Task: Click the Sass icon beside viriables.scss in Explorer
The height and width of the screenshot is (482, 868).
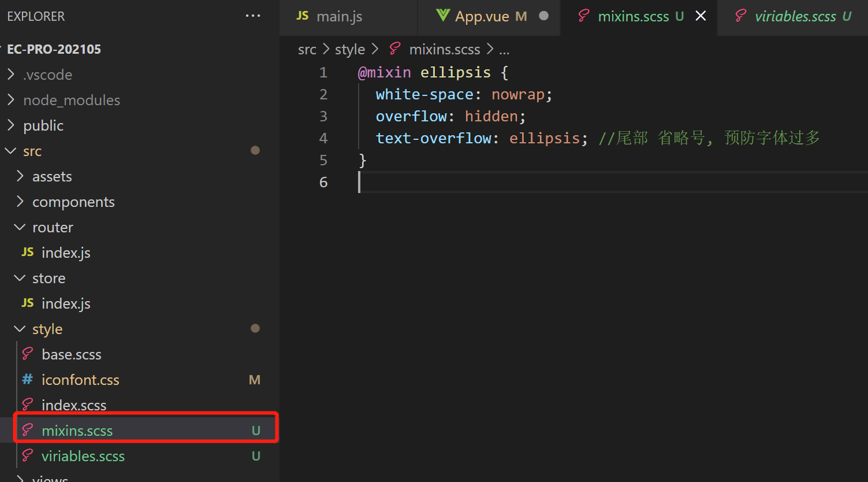Action: pyautogui.click(x=28, y=455)
